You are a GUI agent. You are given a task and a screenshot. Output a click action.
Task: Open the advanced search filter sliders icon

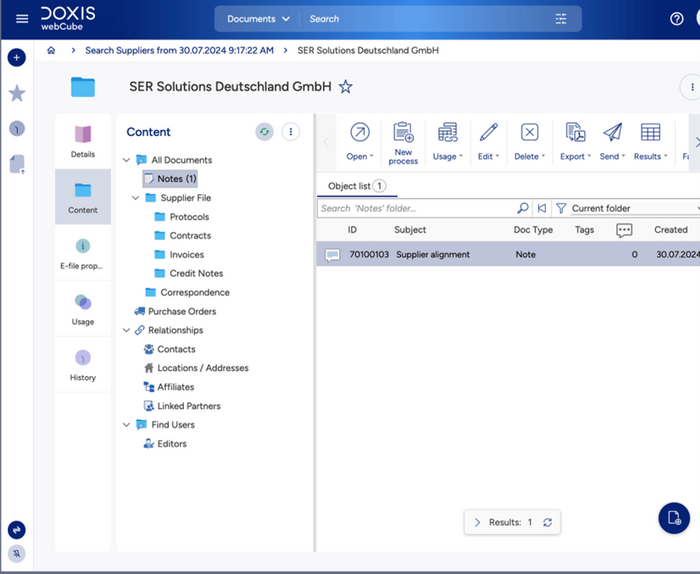(561, 19)
